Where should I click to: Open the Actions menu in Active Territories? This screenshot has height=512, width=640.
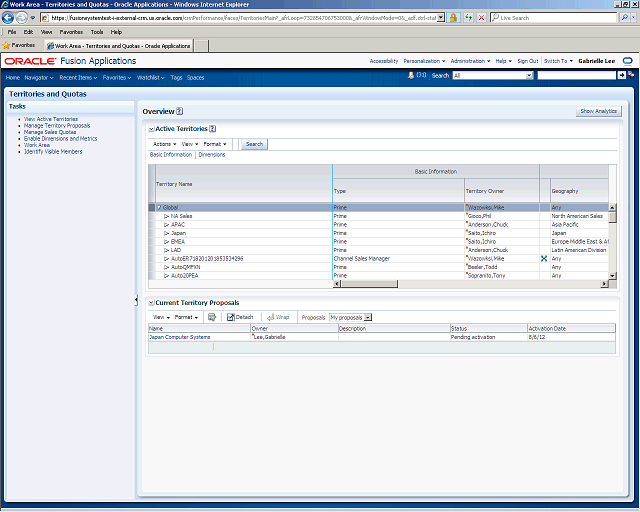[x=164, y=144]
